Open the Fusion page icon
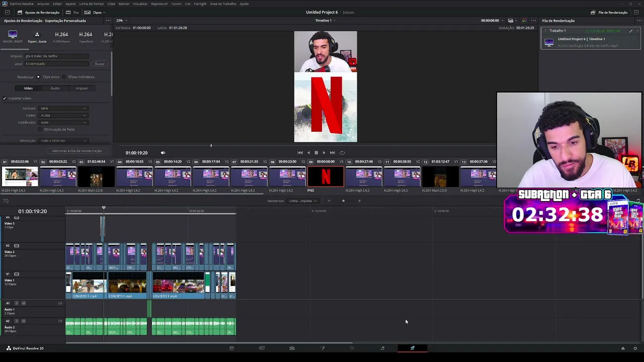 (x=323, y=348)
